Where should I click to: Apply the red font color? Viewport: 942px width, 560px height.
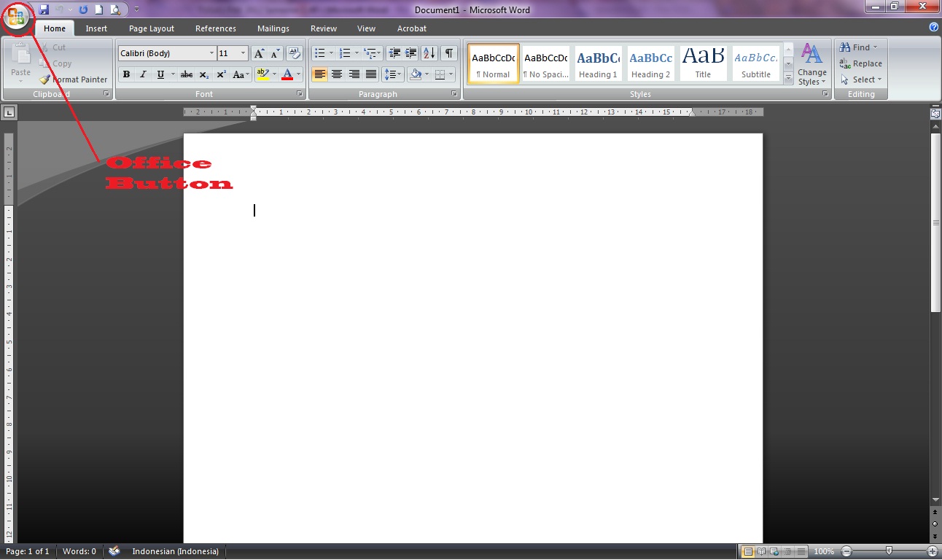tap(287, 74)
